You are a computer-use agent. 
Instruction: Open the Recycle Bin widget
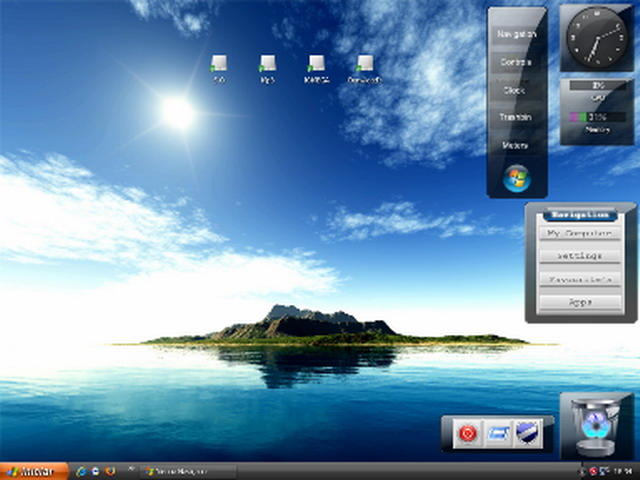click(x=596, y=426)
